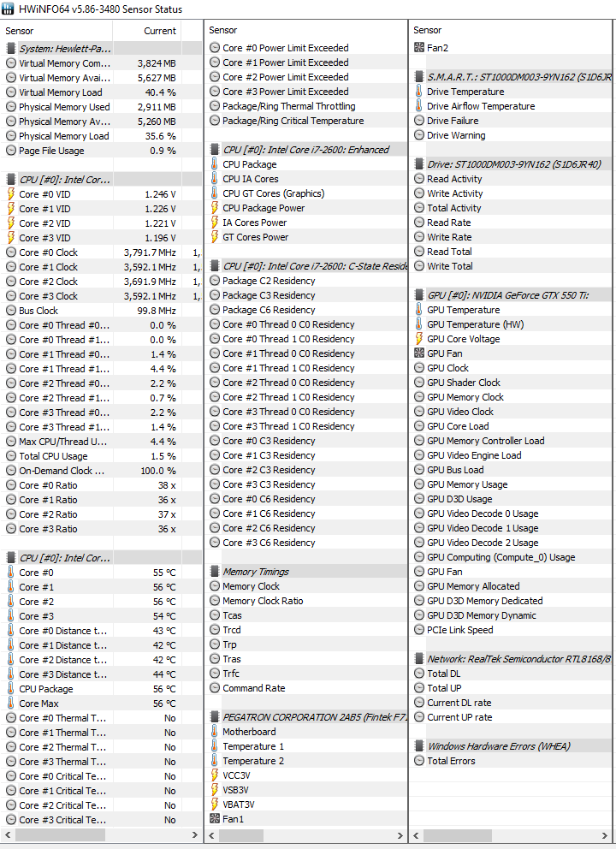Select GPU Video Decode 1 Usage row
This screenshot has height=849, width=616.
(512, 528)
